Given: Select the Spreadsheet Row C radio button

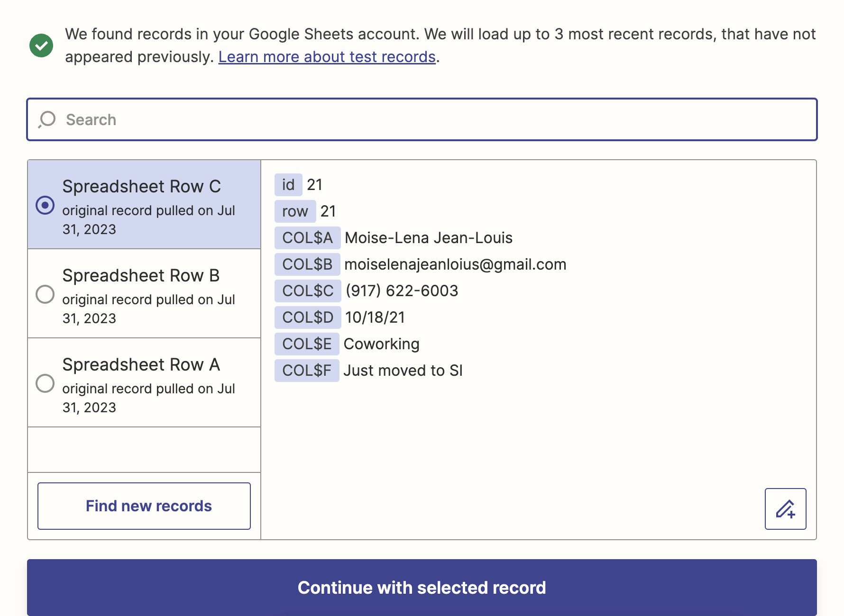Looking at the screenshot, I should tap(45, 205).
